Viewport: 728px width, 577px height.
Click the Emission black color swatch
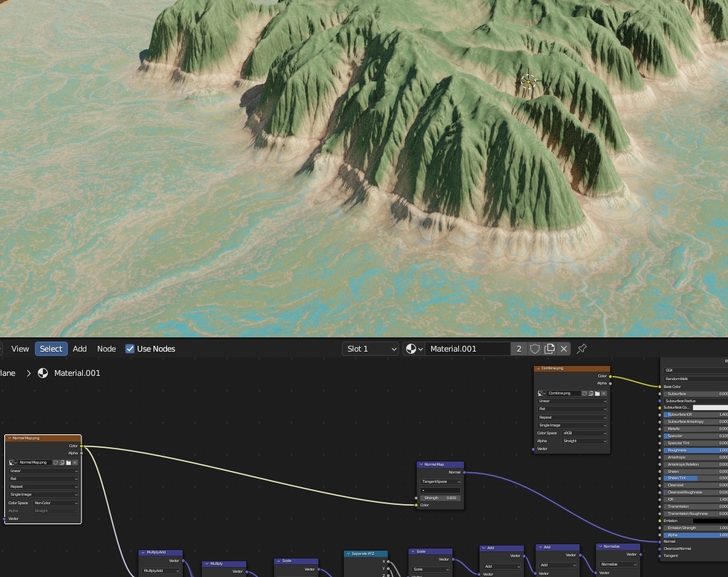point(710,521)
